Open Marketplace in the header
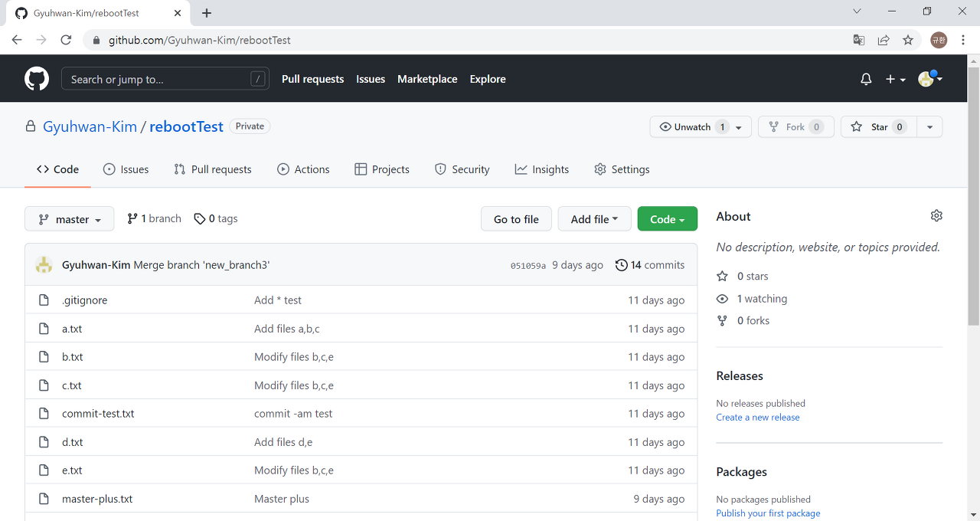Viewport: 980px width, 521px height. pos(427,79)
